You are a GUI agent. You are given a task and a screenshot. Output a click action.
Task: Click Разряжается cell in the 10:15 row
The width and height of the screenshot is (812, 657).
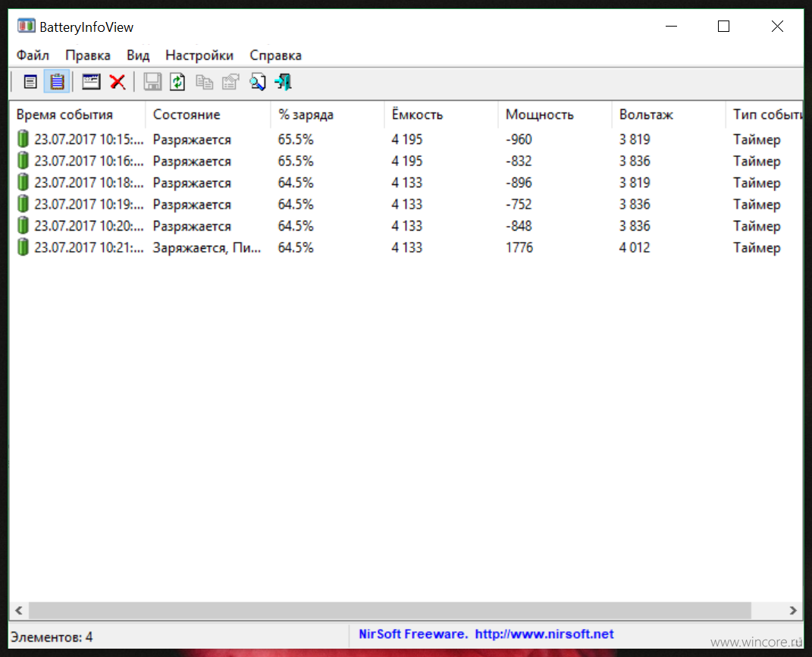tap(192, 140)
